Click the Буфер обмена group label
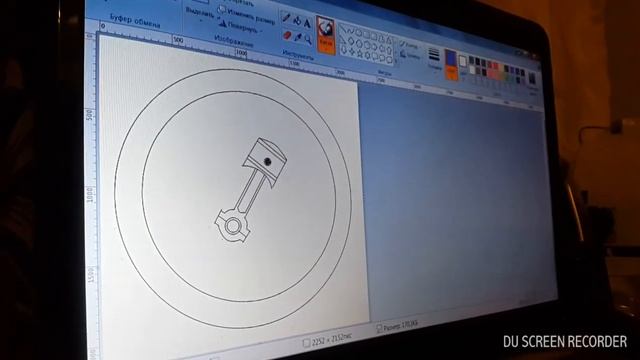The width and height of the screenshot is (640, 360). point(135,20)
